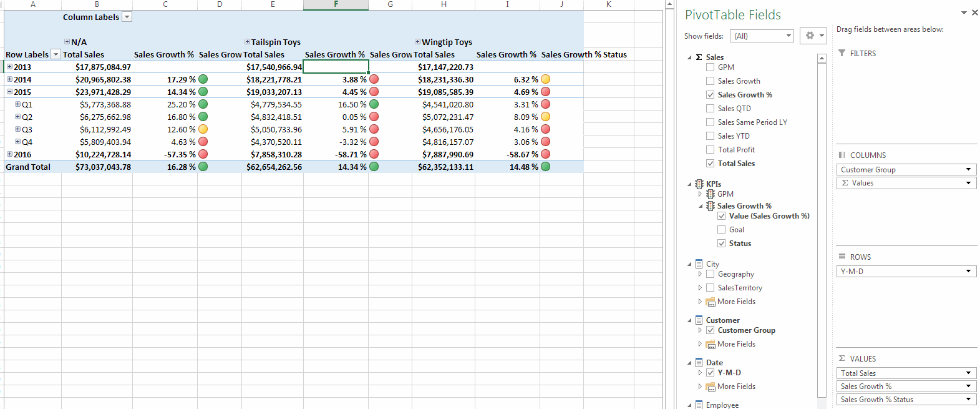Viewport: 980px width, 409px height.
Task: Click Sales Growth % field in Values area
Action: tap(906, 386)
